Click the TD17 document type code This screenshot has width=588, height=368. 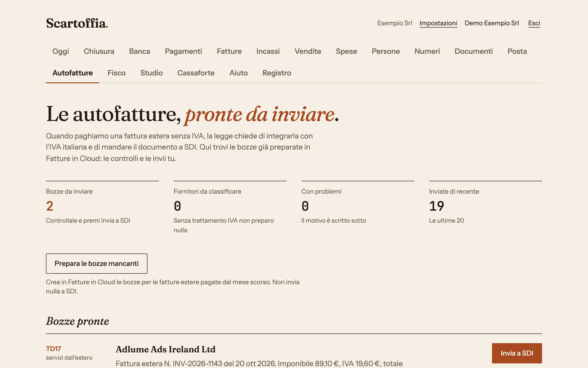pos(54,349)
